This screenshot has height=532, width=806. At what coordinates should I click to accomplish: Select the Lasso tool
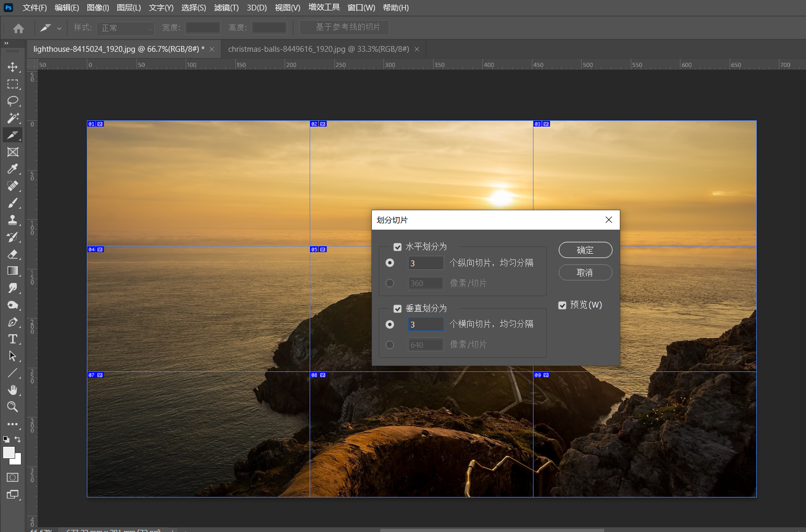[x=13, y=101]
